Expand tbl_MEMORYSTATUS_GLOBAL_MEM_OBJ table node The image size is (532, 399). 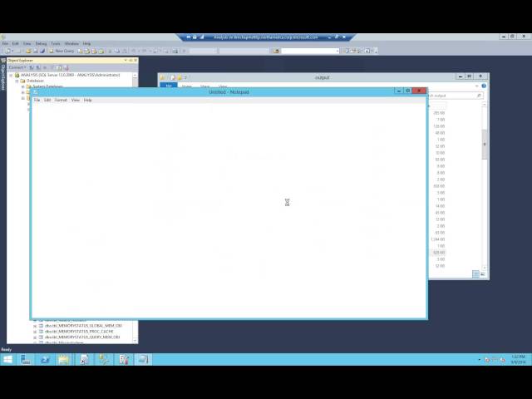(x=35, y=326)
